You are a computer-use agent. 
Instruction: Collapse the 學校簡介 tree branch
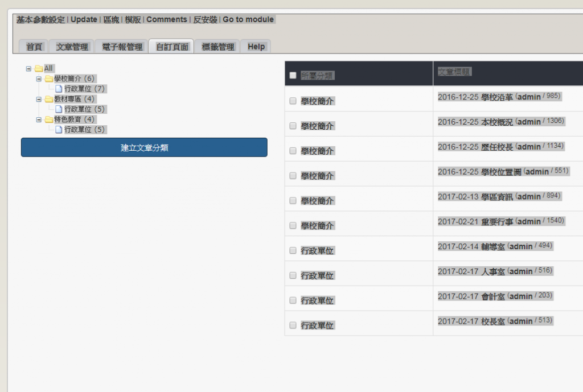tap(39, 79)
